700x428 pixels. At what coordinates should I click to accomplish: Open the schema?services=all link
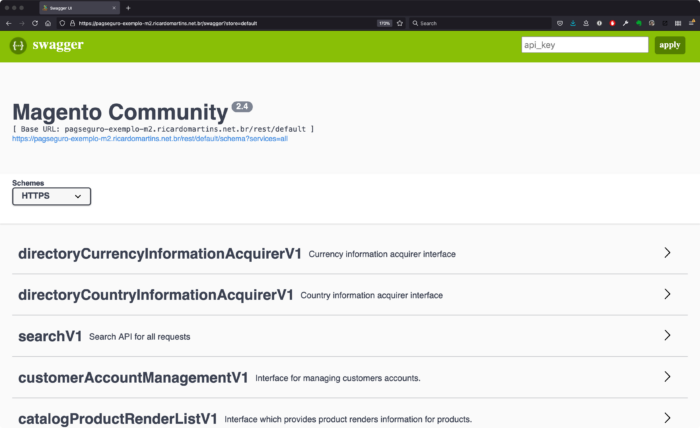pos(150,139)
